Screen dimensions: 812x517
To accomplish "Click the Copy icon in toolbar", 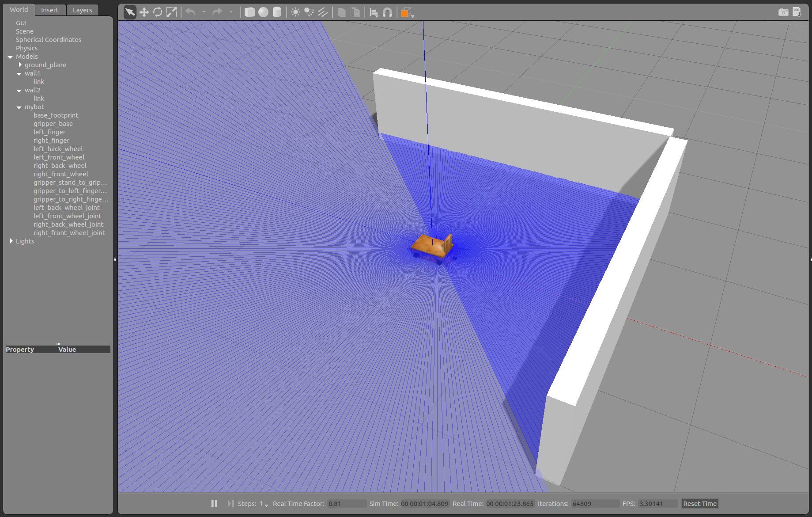I will pos(341,12).
